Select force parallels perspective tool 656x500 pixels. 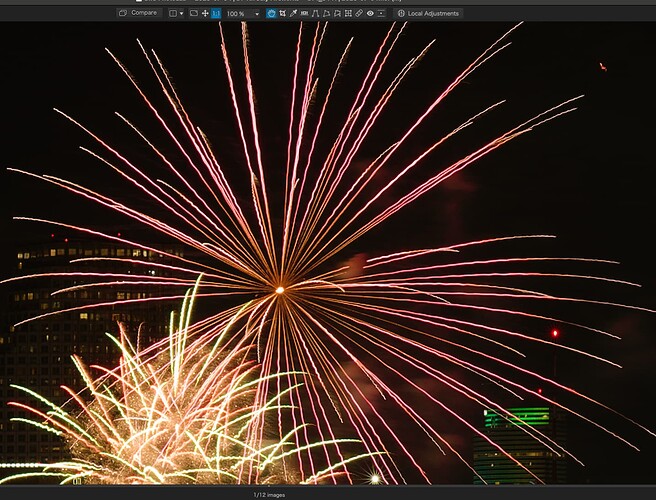(x=315, y=13)
